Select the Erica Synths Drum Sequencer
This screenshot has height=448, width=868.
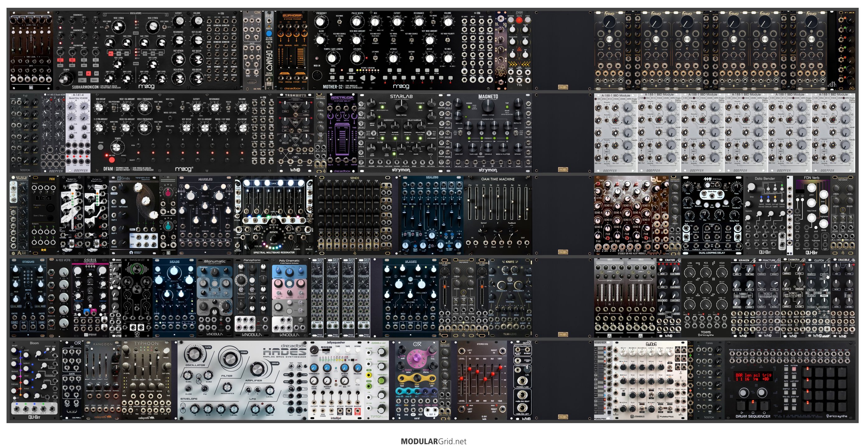click(790, 380)
